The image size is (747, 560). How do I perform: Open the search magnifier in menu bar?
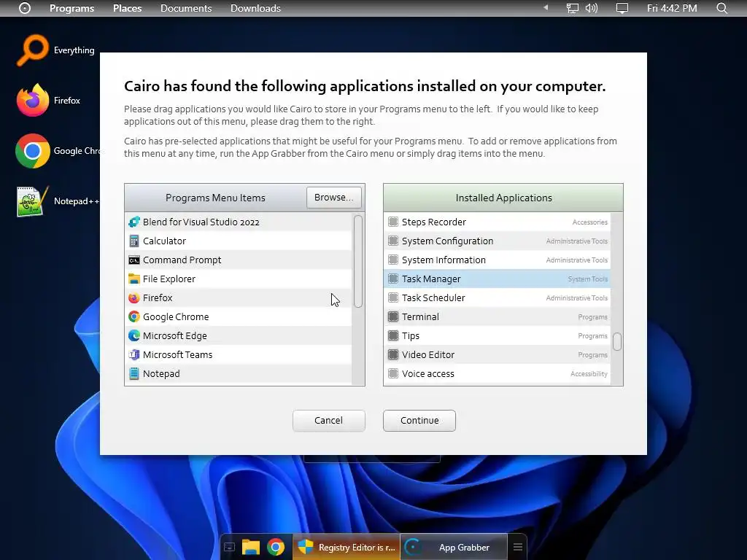pyautogui.click(x=721, y=8)
